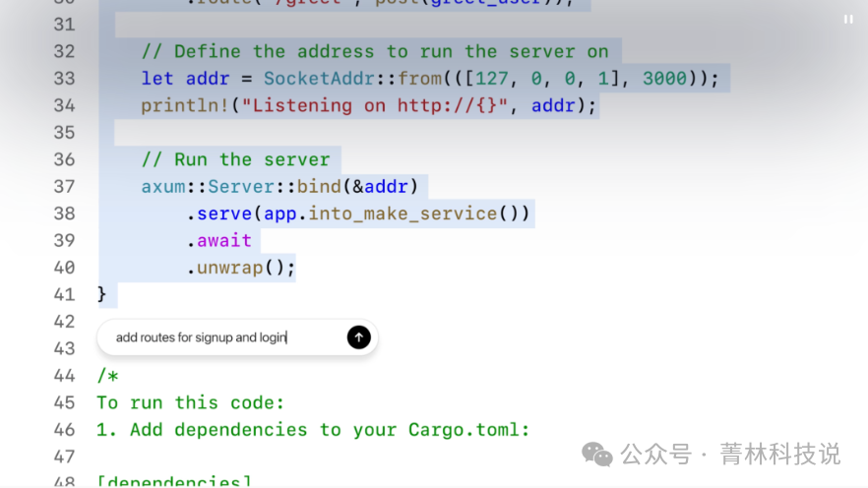Click the "// Run the server" comment
The width and height of the screenshot is (868, 488).
point(235,159)
